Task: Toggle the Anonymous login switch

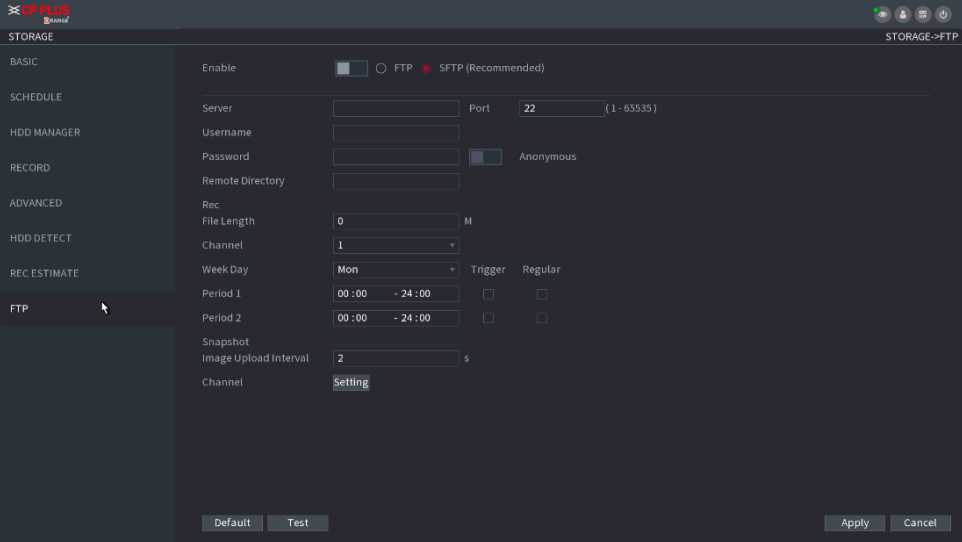Action: click(485, 157)
